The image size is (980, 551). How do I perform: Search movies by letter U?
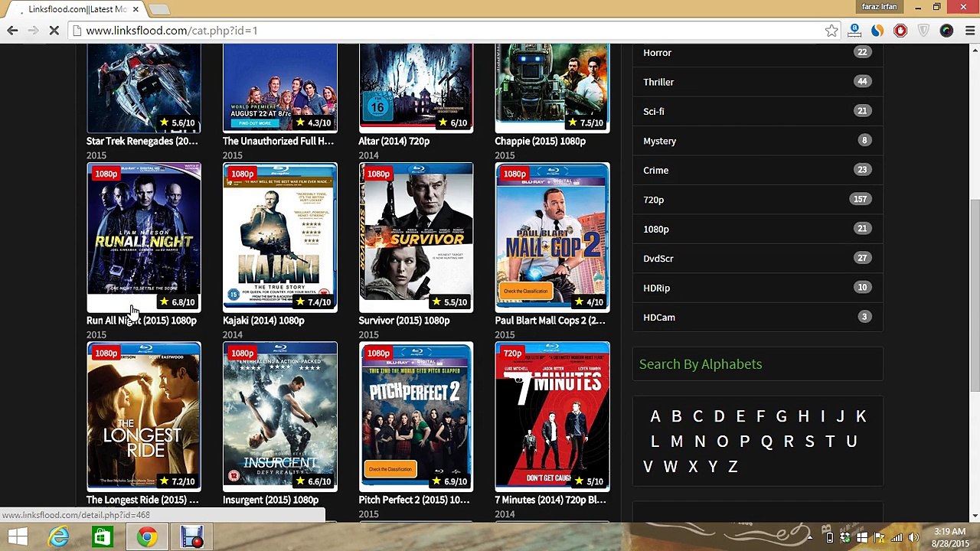coord(851,442)
